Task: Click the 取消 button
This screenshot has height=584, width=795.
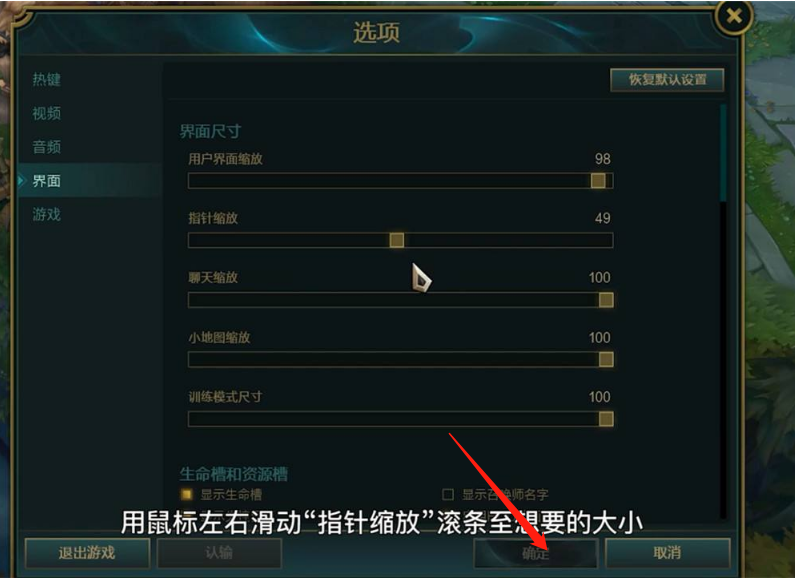Action: (x=668, y=553)
